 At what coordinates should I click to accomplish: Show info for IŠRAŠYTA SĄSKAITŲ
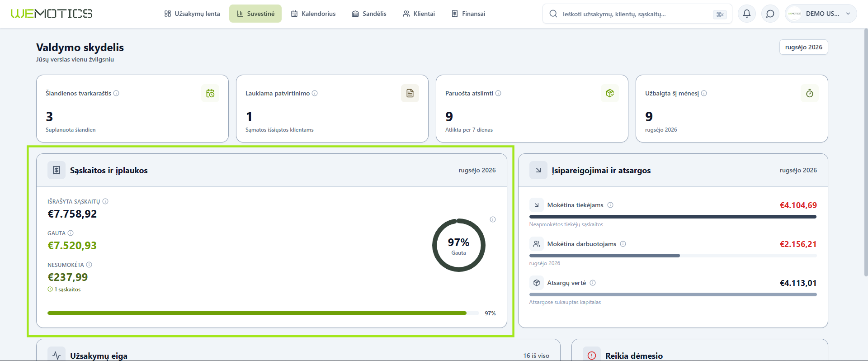105,201
